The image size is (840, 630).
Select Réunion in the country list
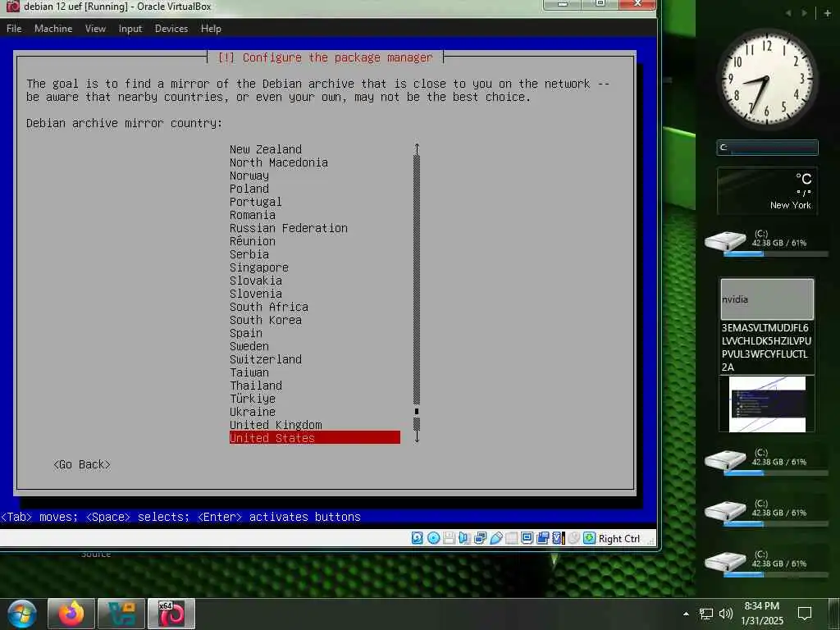tap(253, 241)
